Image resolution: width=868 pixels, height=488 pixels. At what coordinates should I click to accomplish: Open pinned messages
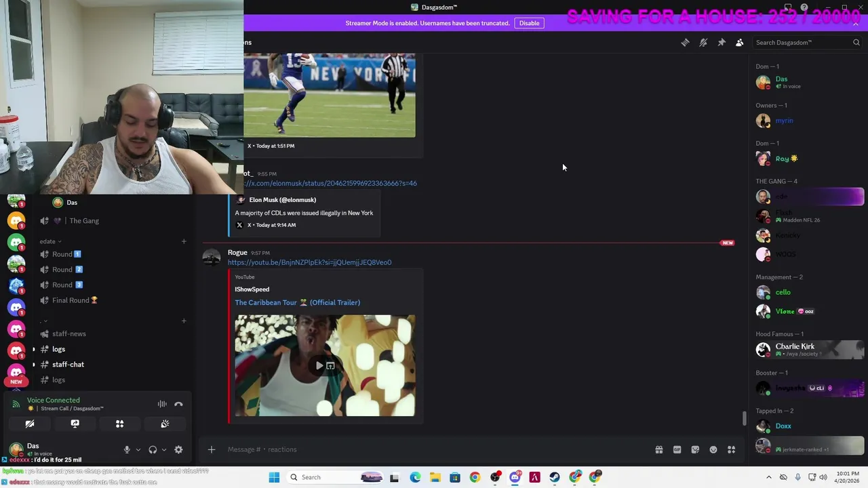(x=722, y=43)
